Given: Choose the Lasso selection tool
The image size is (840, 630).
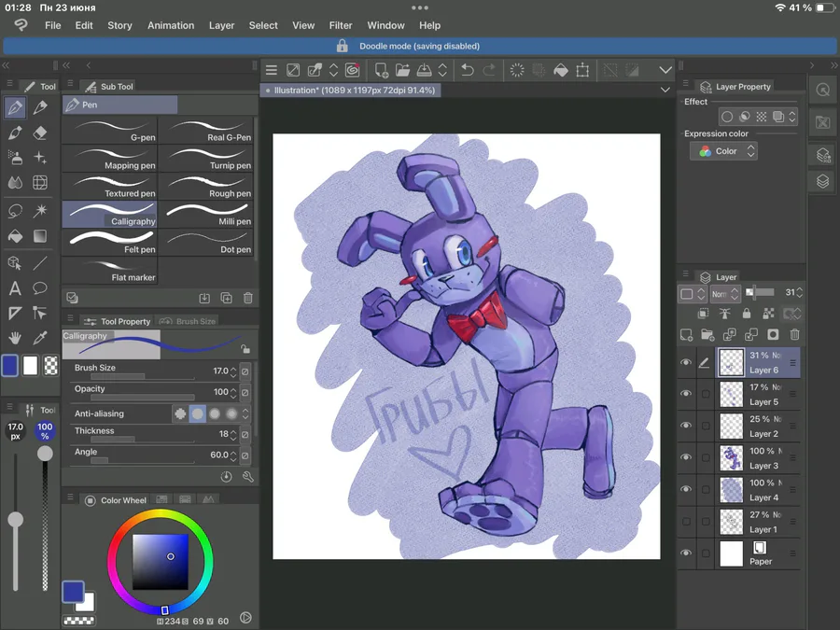Looking at the screenshot, I should [15, 211].
